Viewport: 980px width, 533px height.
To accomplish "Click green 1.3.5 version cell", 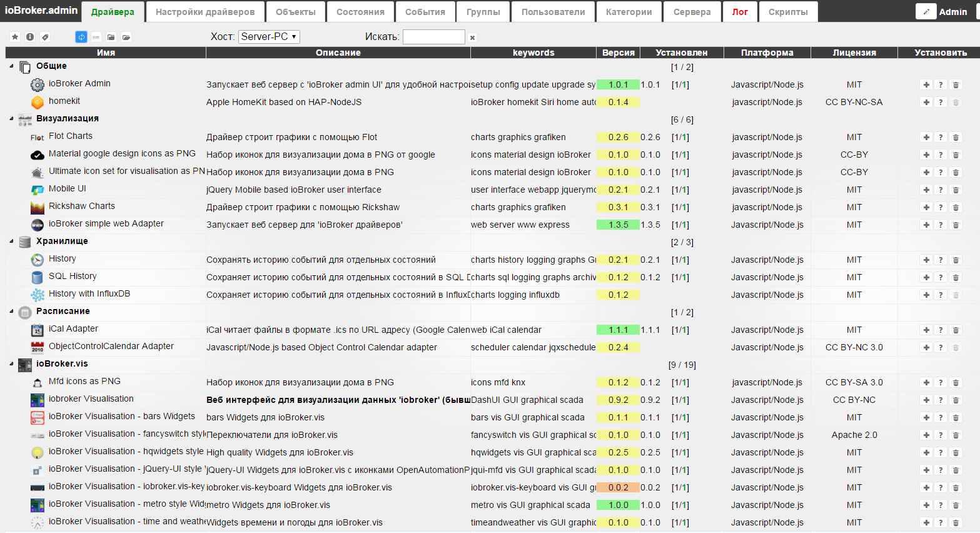I will pos(618,225).
